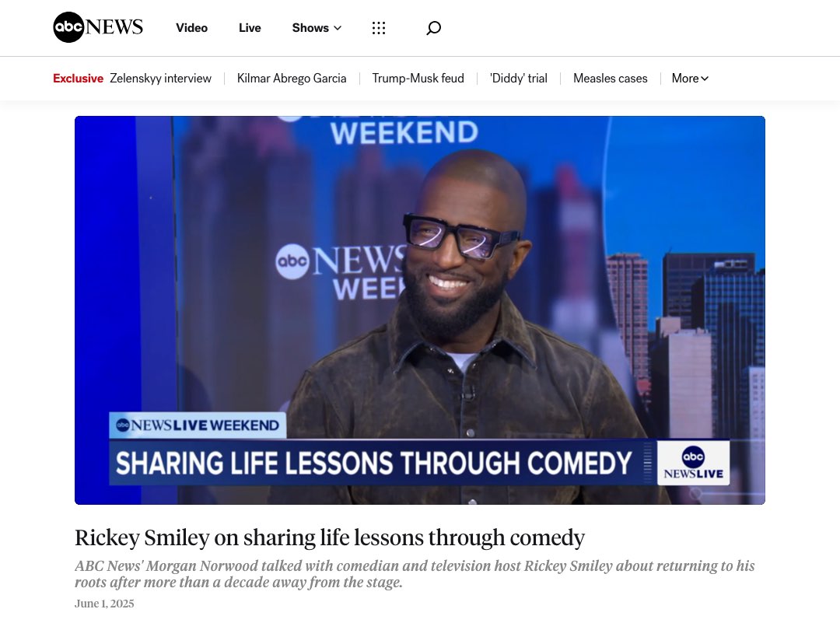The height and width of the screenshot is (630, 840).
Task: Open the Kilmar Abrego Garcia topic
Action: (x=292, y=79)
